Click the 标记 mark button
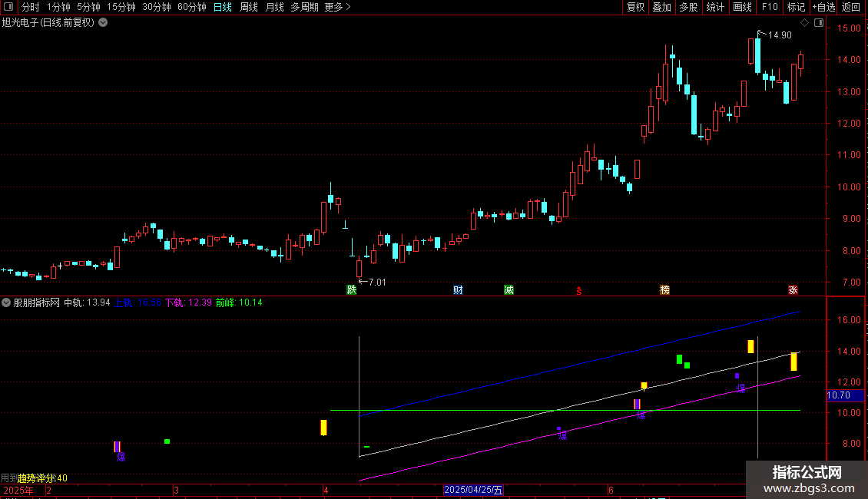This screenshot has height=499, width=868. point(796,7)
